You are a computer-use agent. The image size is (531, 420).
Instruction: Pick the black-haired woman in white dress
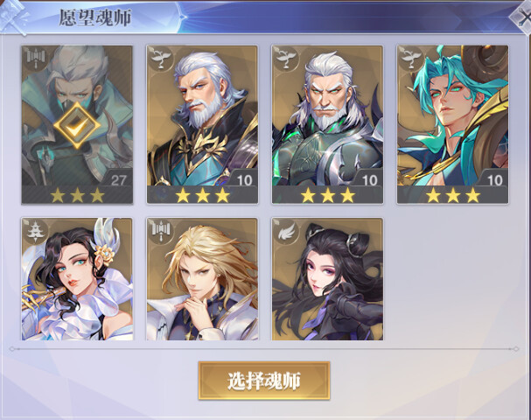pyautogui.click(x=77, y=279)
